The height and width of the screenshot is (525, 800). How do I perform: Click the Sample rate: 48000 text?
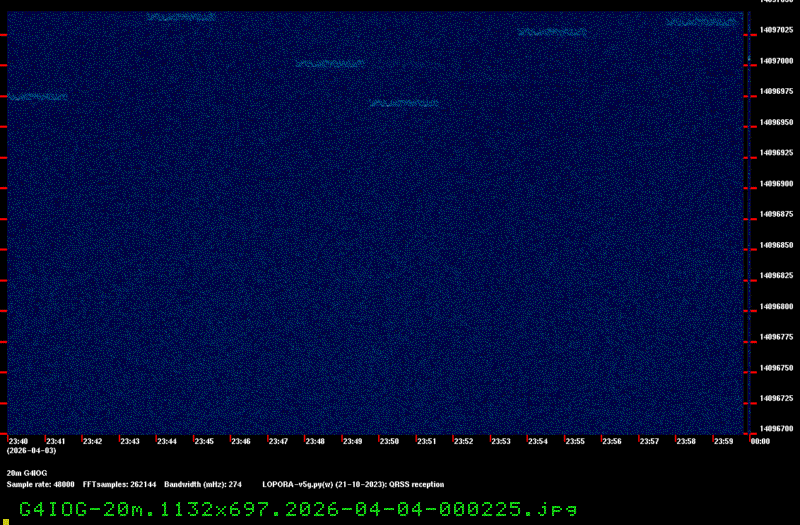[40, 485]
